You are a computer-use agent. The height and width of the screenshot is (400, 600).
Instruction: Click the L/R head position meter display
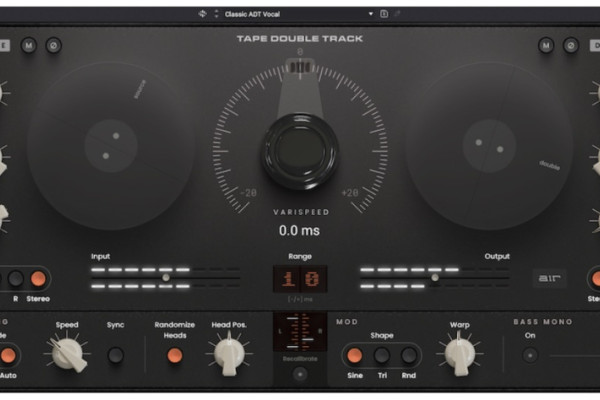pos(300,332)
